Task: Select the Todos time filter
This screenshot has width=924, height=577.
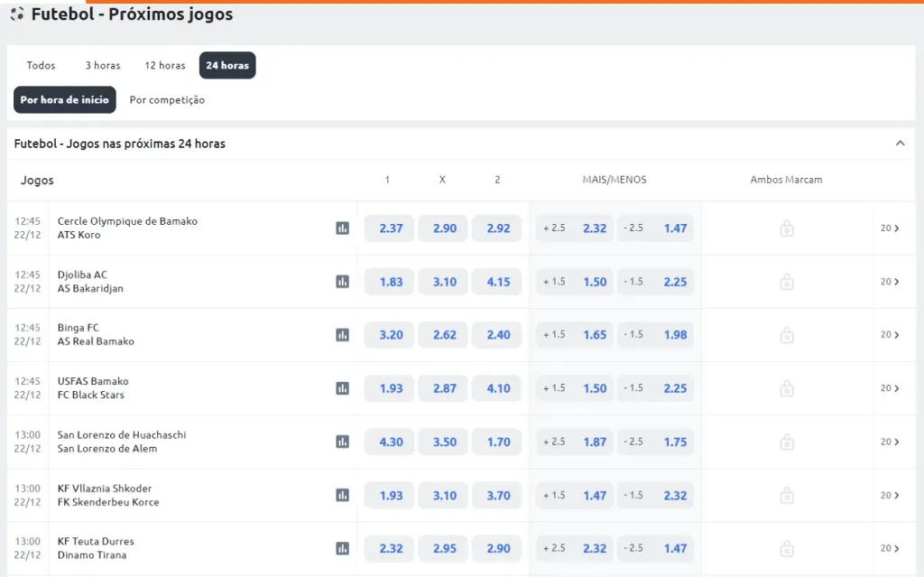Action: pyautogui.click(x=41, y=65)
